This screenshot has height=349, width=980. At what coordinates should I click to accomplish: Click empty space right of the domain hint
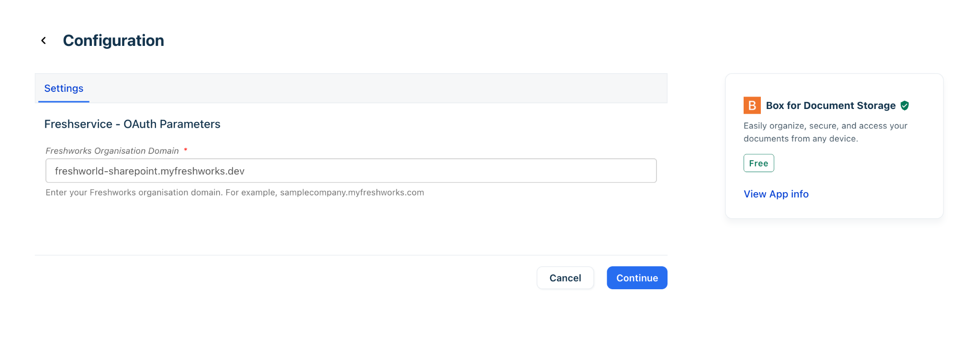click(541, 193)
